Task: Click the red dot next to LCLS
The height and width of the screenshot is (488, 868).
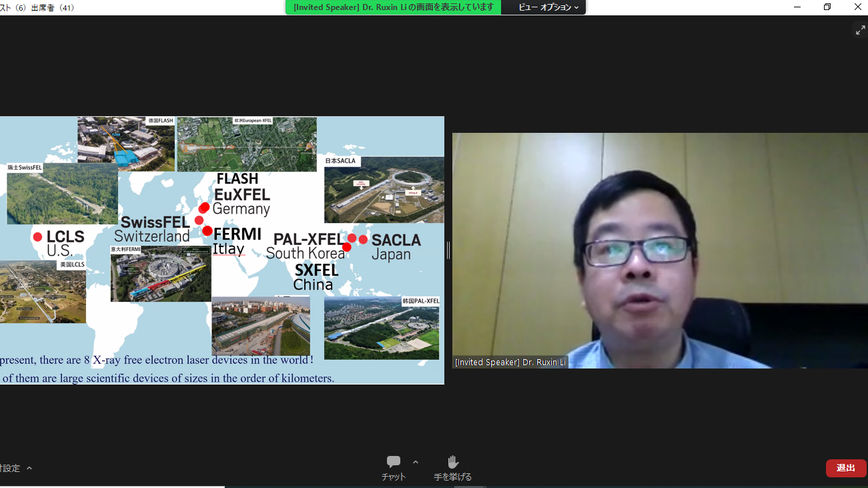Action: 37,237
